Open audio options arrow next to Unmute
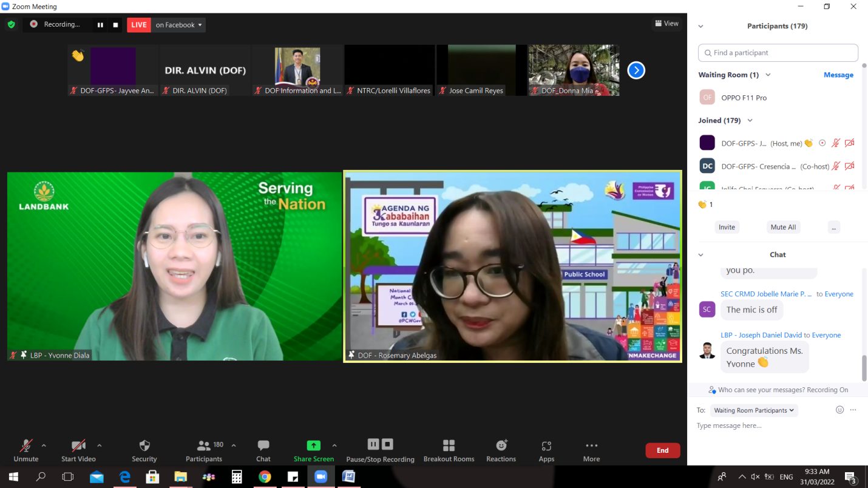The image size is (868, 488). tap(44, 446)
